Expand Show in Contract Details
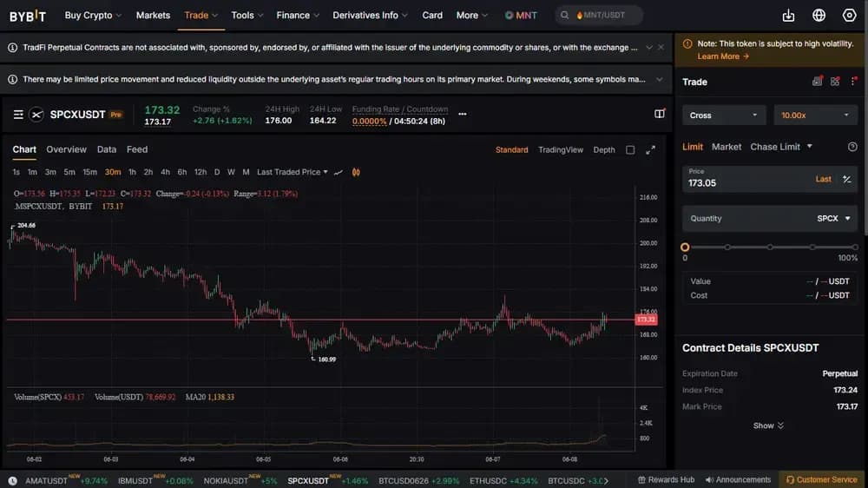The width and height of the screenshot is (868, 488). 768,425
